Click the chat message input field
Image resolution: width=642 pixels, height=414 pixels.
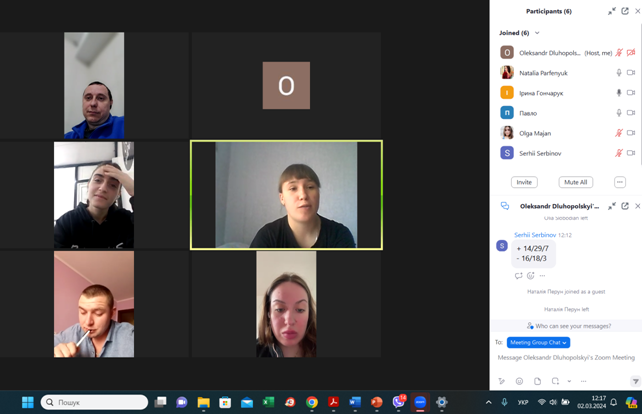(x=565, y=357)
